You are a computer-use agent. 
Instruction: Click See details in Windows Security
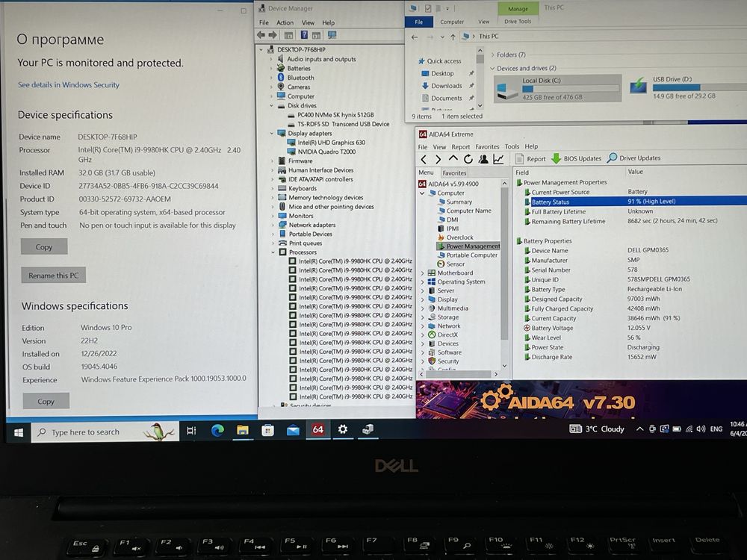[x=69, y=85]
